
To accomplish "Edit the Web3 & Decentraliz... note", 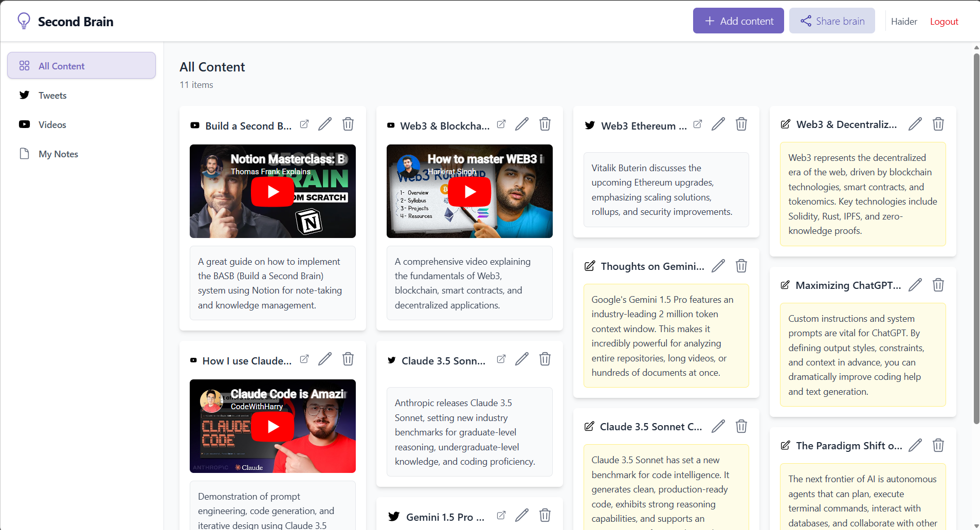I will pyautogui.click(x=915, y=124).
